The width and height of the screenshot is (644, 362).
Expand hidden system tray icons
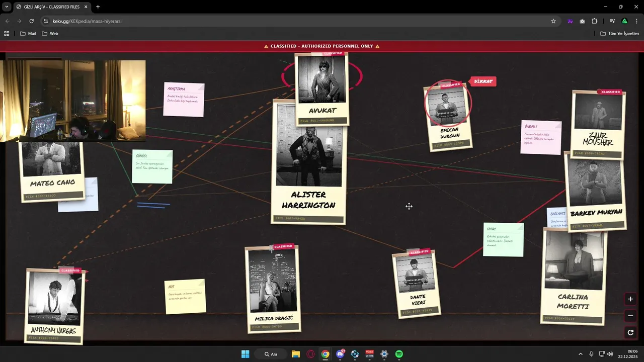click(x=580, y=354)
